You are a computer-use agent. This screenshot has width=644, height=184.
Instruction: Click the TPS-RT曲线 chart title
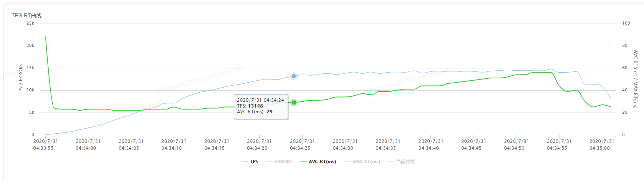point(26,15)
